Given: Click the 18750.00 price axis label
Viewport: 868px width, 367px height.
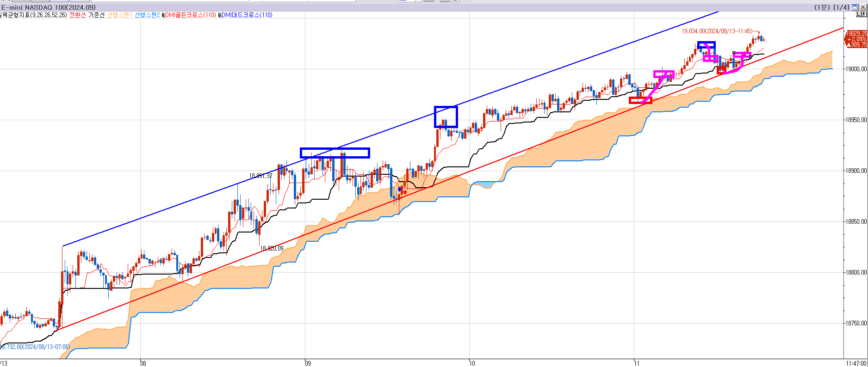Looking at the screenshot, I should (x=856, y=323).
